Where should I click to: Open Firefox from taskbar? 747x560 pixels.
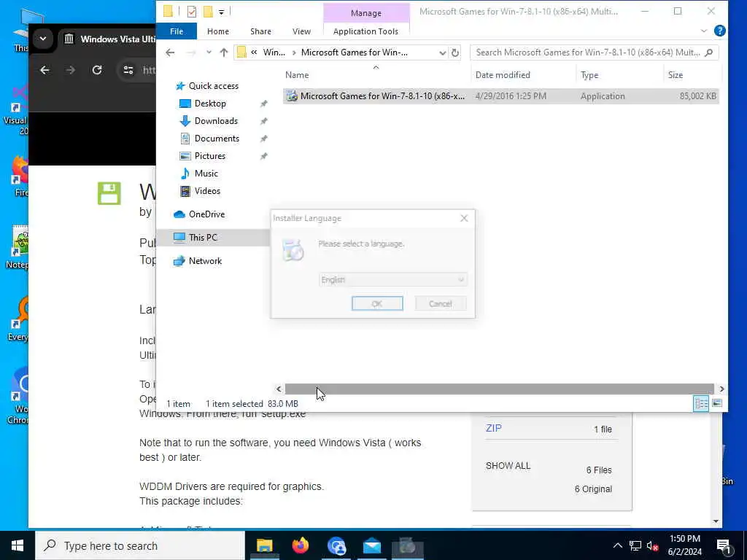[x=300, y=545]
